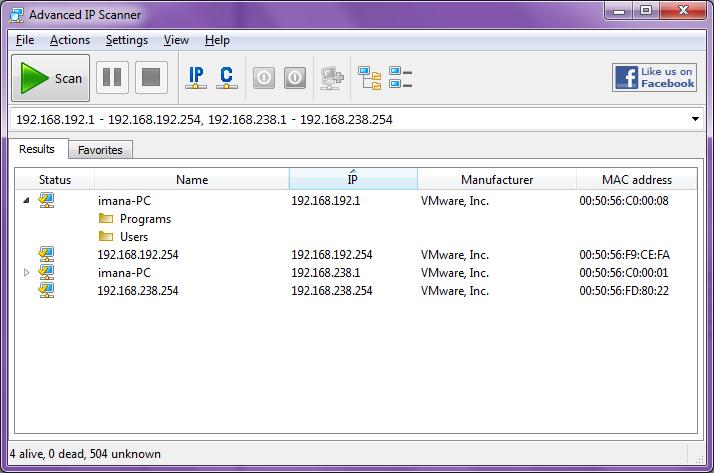Click IP cell 192.168.192.254
This screenshot has height=473, width=714.
point(332,254)
